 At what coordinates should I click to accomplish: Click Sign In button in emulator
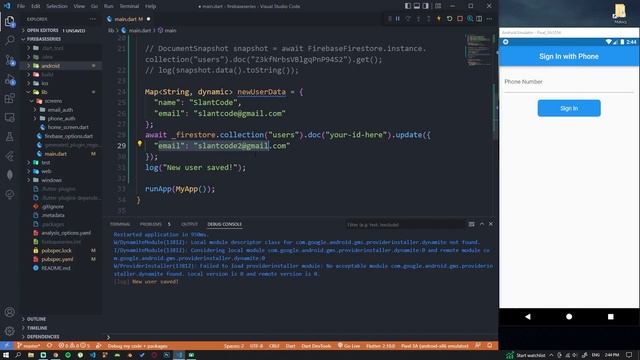(569, 108)
